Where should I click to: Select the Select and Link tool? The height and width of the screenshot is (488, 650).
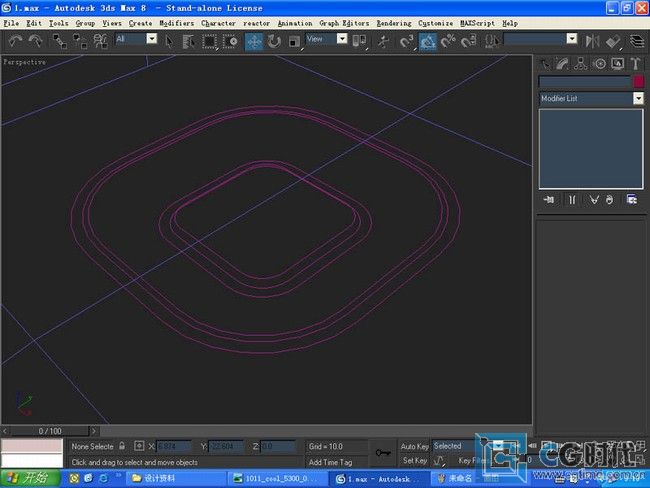click(x=60, y=41)
